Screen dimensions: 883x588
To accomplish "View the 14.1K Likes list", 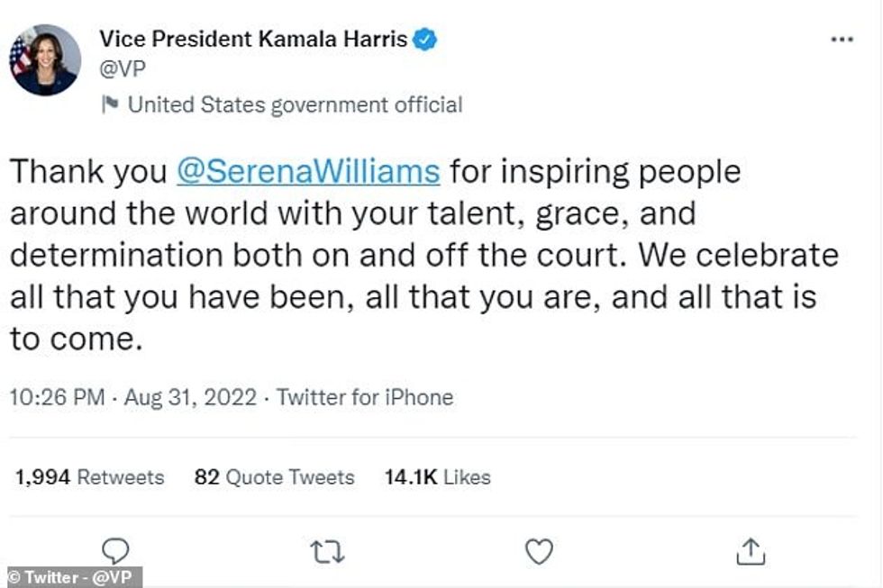I will [x=438, y=477].
